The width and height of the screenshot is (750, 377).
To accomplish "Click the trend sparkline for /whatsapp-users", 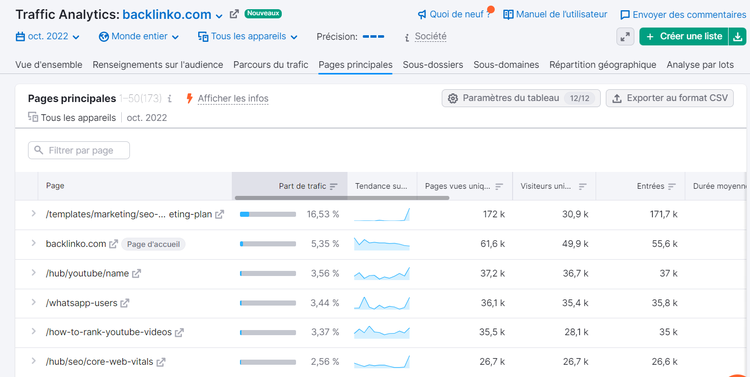I will (x=382, y=303).
